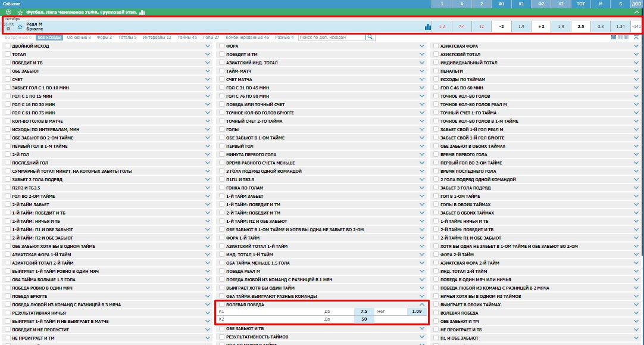Viewport: 644px width, 345px height.
Task: Expand the ТОТАЛ market chevron
Action: [207, 54]
